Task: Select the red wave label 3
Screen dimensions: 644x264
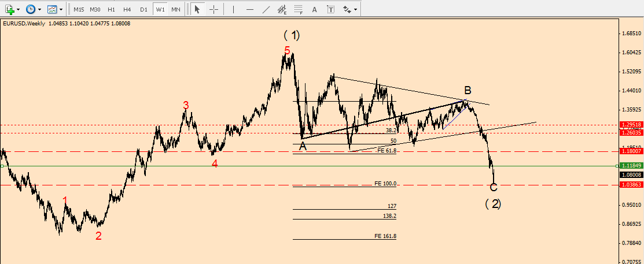Action: coord(186,106)
